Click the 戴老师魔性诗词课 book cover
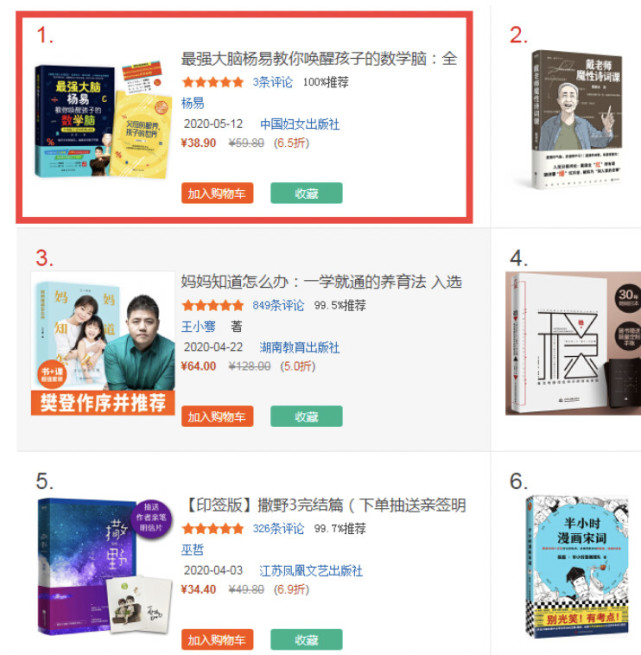Viewport: 641px width, 655px height. [576, 119]
